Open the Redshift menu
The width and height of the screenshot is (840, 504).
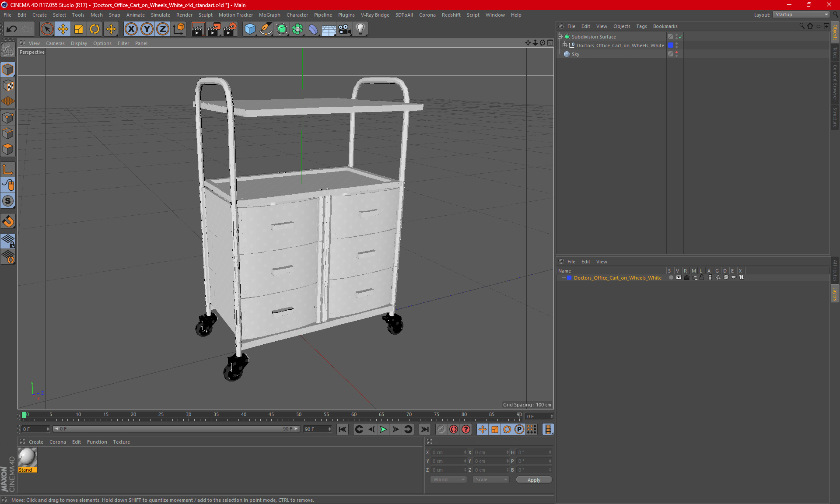pos(451,15)
